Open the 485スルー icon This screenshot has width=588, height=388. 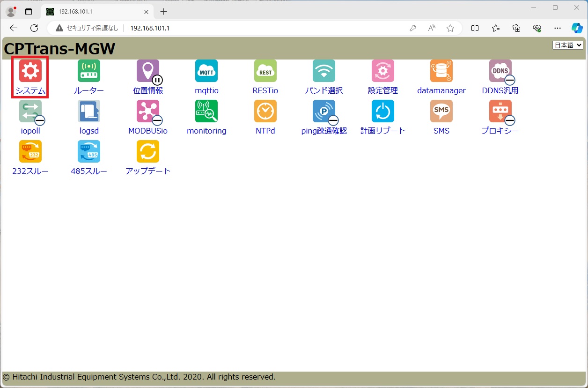pyautogui.click(x=89, y=151)
